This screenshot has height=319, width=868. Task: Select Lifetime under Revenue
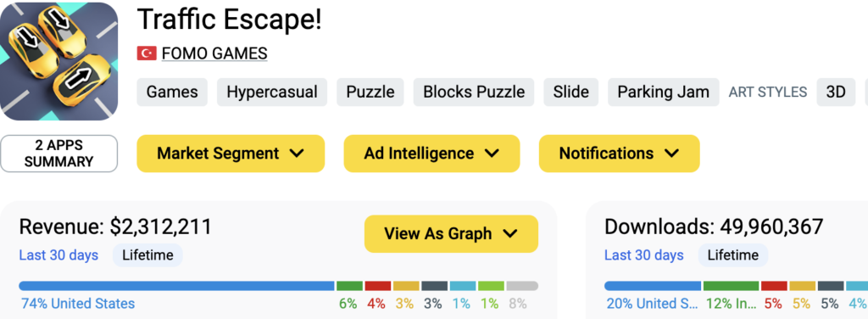click(147, 255)
